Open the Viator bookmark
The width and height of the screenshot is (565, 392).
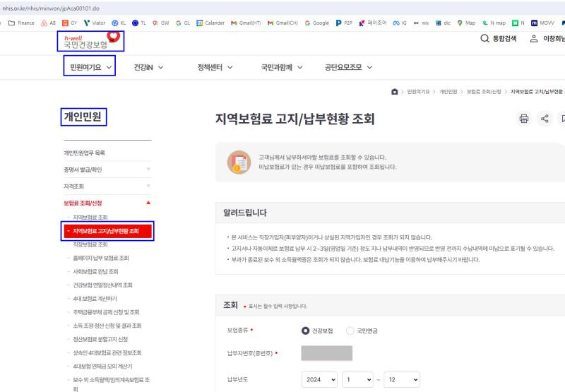click(x=94, y=23)
